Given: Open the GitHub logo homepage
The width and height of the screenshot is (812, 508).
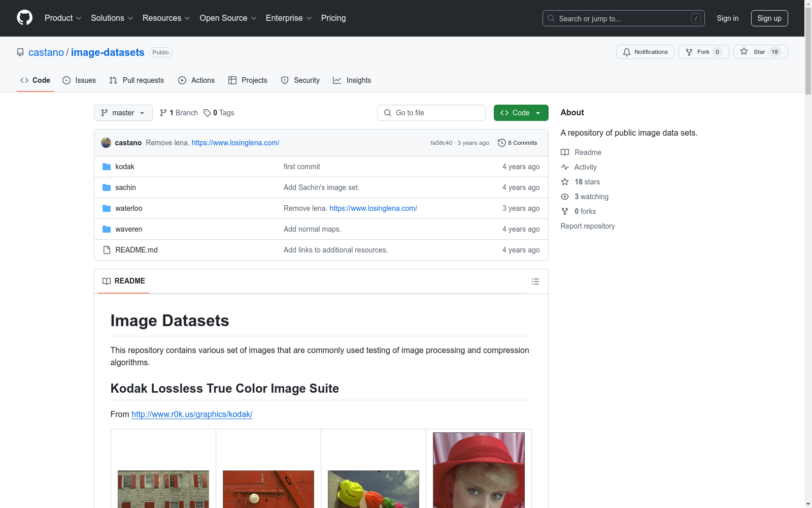Looking at the screenshot, I should click(24, 18).
